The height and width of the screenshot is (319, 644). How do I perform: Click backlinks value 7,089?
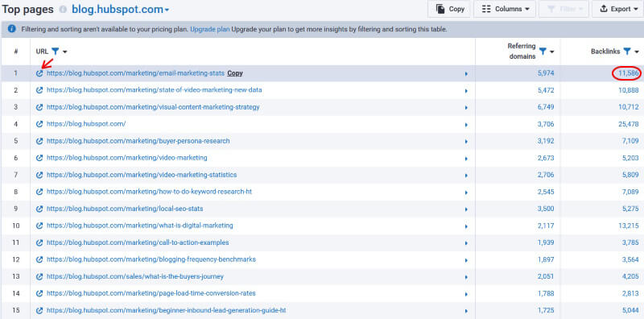coord(630,192)
